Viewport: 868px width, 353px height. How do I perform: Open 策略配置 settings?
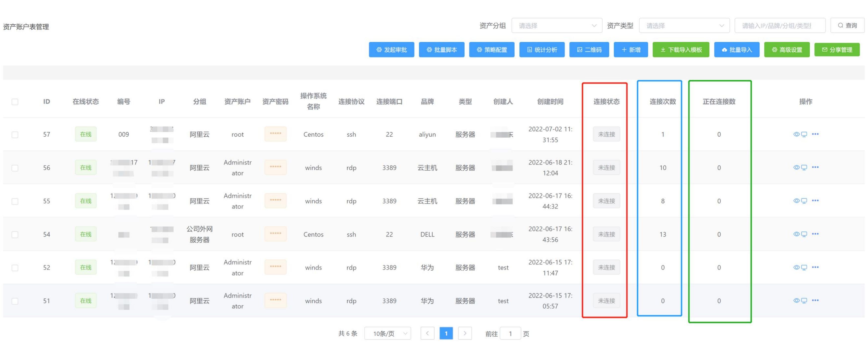tap(492, 50)
